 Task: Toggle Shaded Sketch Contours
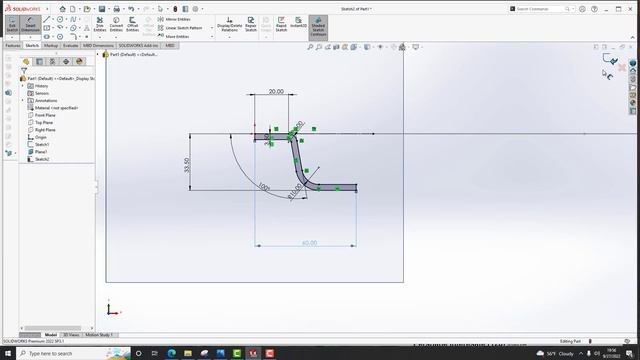tap(318, 27)
